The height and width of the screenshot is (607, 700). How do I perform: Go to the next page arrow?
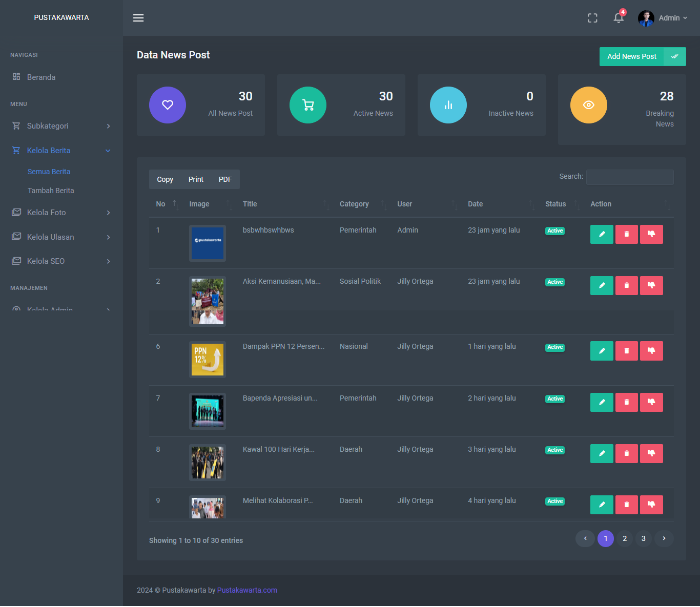(x=664, y=538)
